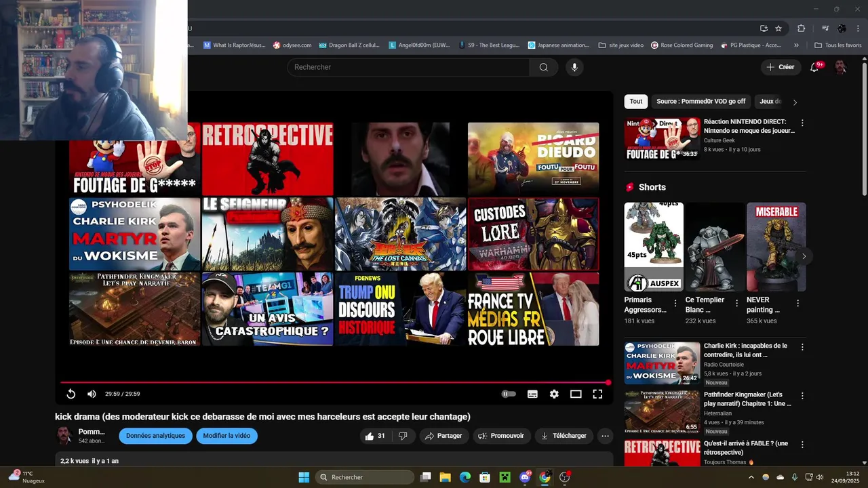Select Source : Pommed0r VOD go off chip
Image resolution: width=868 pixels, height=488 pixels.
point(701,102)
